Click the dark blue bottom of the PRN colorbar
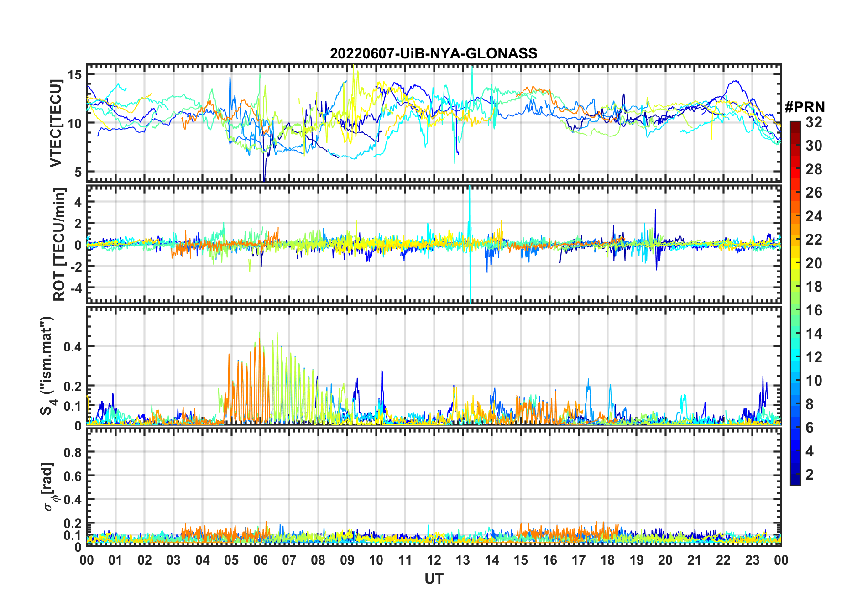The width and height of the screenshot is (868, 607). click(795, 479)
